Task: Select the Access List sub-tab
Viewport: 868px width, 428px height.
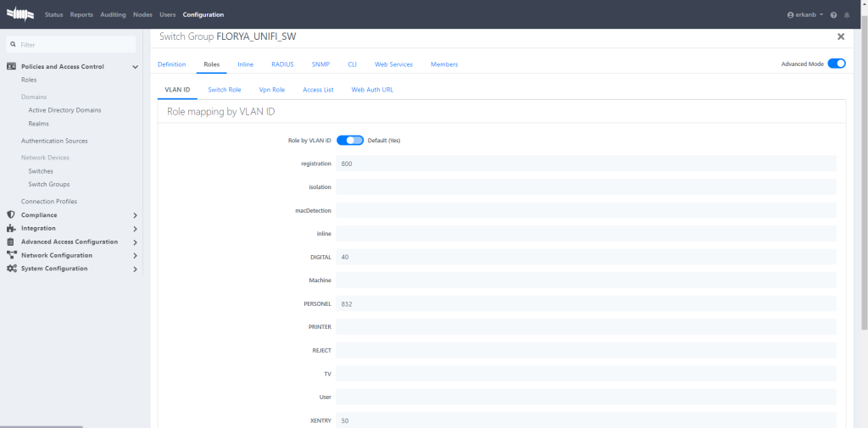Action: coord(318,90)
